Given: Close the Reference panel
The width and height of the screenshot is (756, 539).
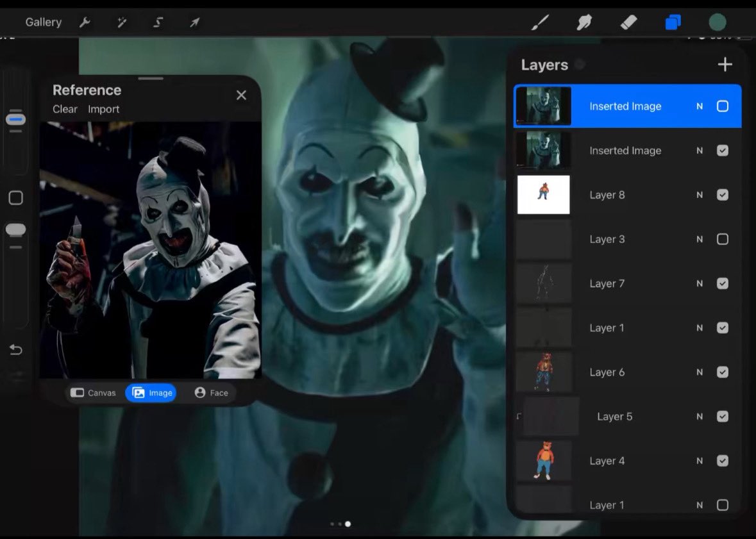Looking at the screenshot, I should [x=241, y=95].
